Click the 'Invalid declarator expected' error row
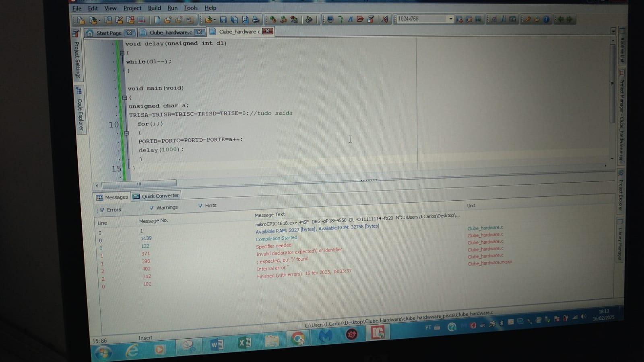This screenshot has width=644, height=362. pyautogui.click(x=299, y=252)
